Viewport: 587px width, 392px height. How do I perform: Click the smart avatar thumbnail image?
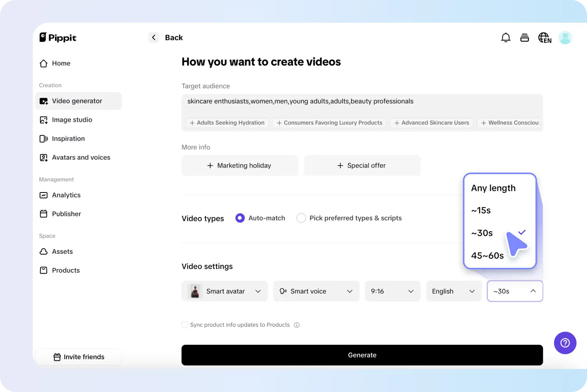pos(195,291)
